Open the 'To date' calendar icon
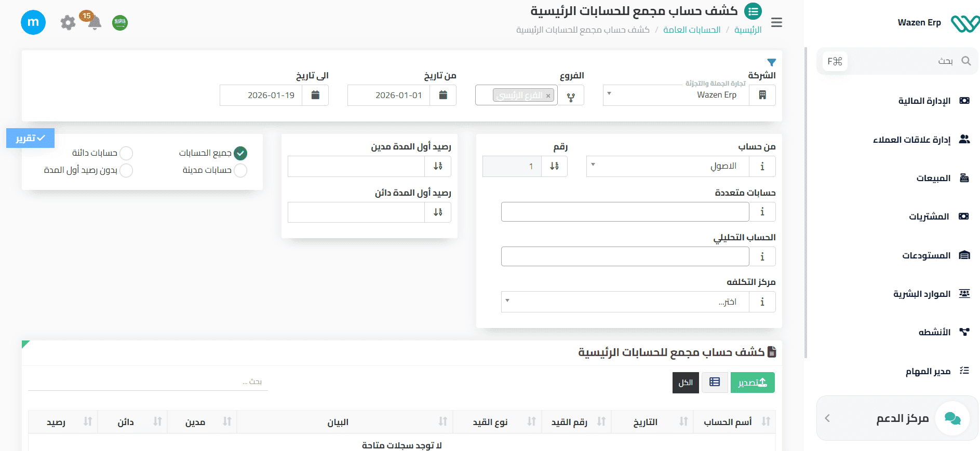The image size is (980, 451). click(x=315, y=95)
